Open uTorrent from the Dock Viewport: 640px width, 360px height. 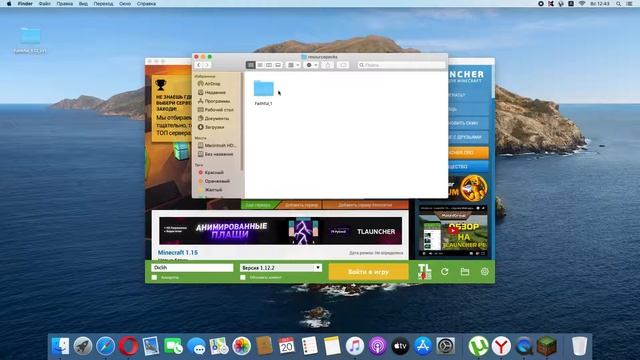pos(478,346)
